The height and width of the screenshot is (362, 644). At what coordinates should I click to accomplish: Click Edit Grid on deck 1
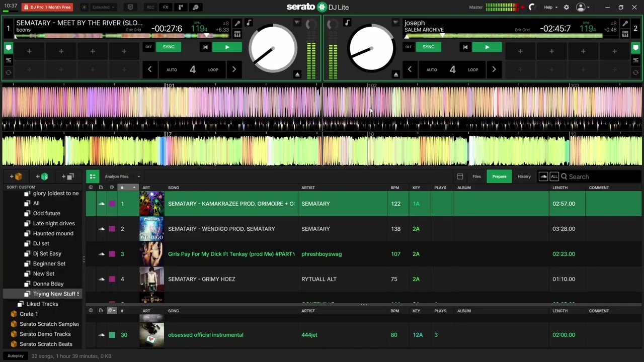pos(133,30)
